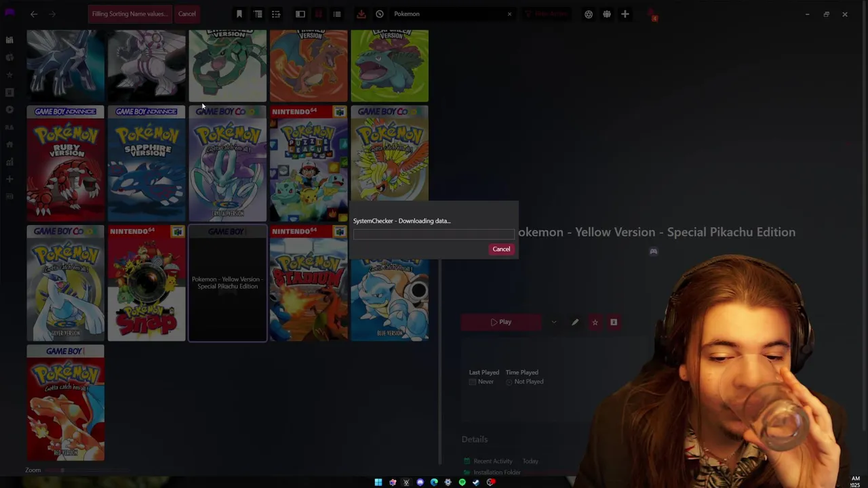Click the round icon right of filter button
The width and height of the screenshot is (868, 488).
coord(589,14)
